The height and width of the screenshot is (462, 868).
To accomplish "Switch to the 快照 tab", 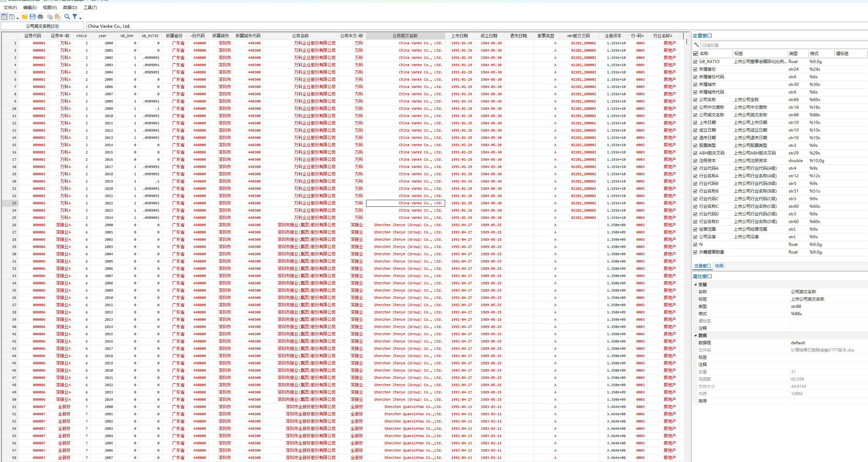I will [x=719, y=266].
